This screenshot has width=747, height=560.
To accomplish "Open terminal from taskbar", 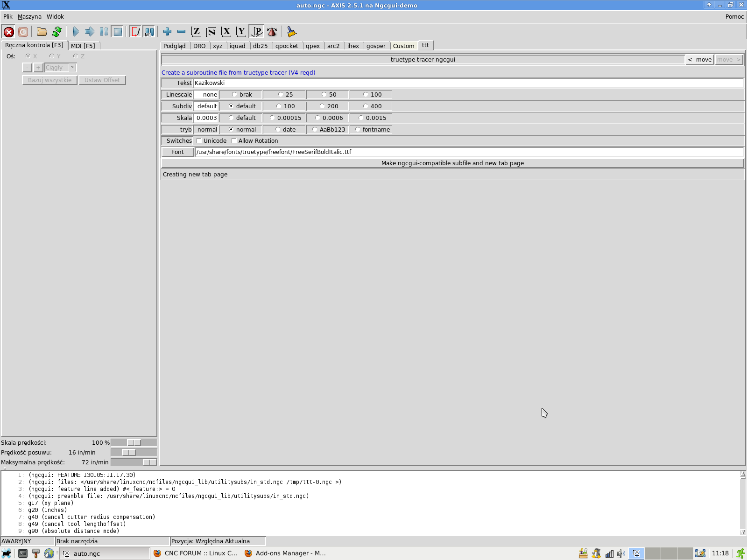I will point(22,553).
